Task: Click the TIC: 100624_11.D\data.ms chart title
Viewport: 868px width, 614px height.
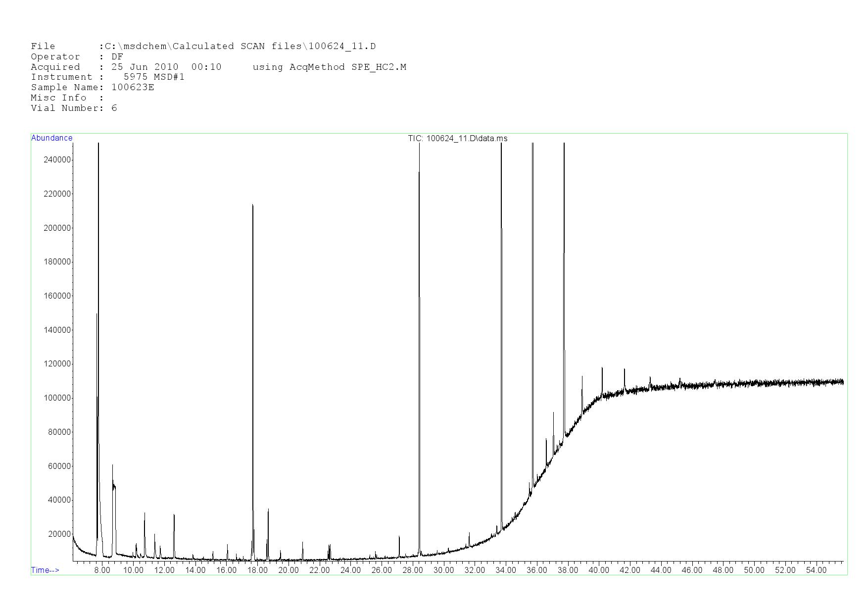Action: (457, 139)
